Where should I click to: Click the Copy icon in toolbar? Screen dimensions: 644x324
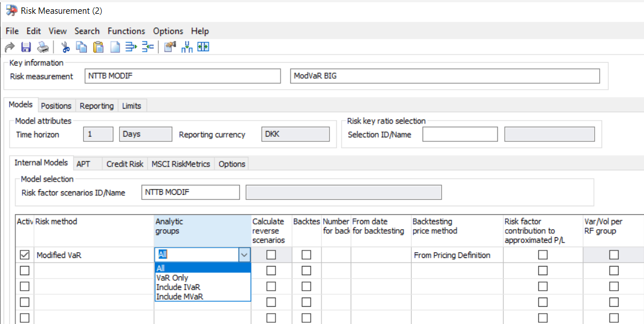(x=82, y=47)
